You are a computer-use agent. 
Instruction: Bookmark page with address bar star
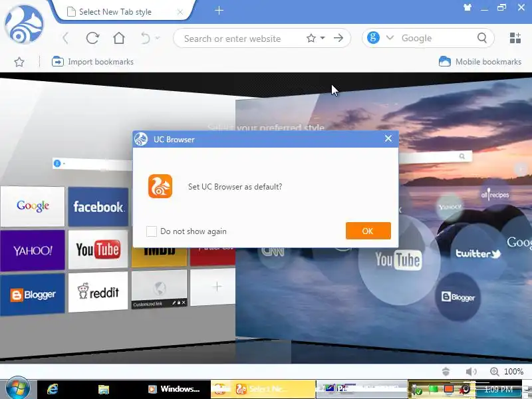click(x=311, y=38)
